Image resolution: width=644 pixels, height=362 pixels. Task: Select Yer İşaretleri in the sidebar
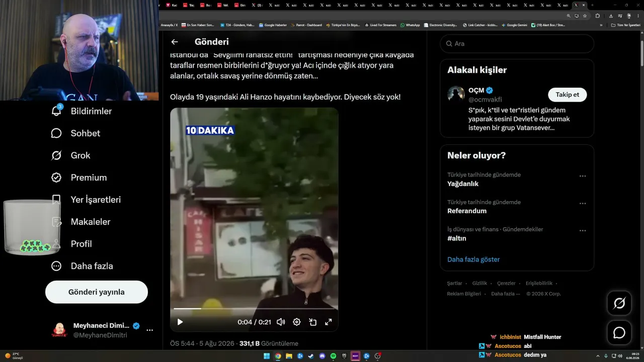pyautogui.click(x=96, y=200)
